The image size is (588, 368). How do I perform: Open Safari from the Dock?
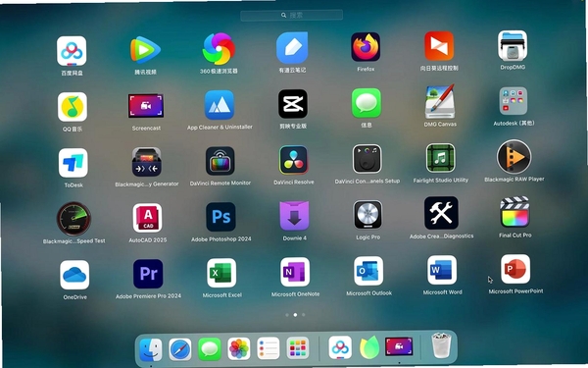pos(180,349)
